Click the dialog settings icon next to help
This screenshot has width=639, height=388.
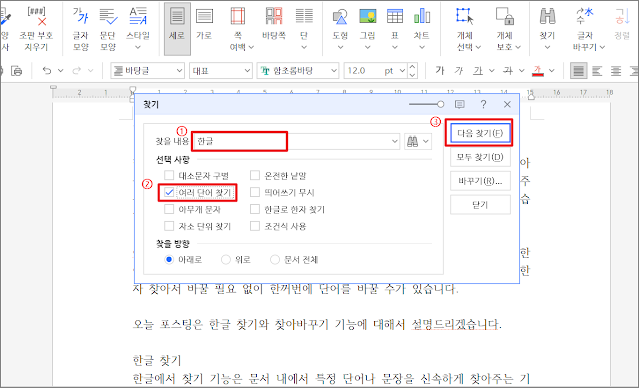[460, 104]
